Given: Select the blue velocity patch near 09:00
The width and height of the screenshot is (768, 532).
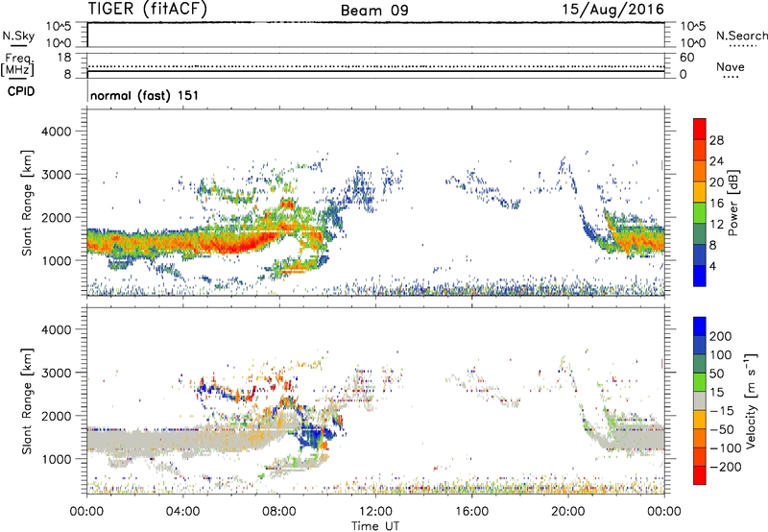Looking at the screenshot, I should coord(311,435).
